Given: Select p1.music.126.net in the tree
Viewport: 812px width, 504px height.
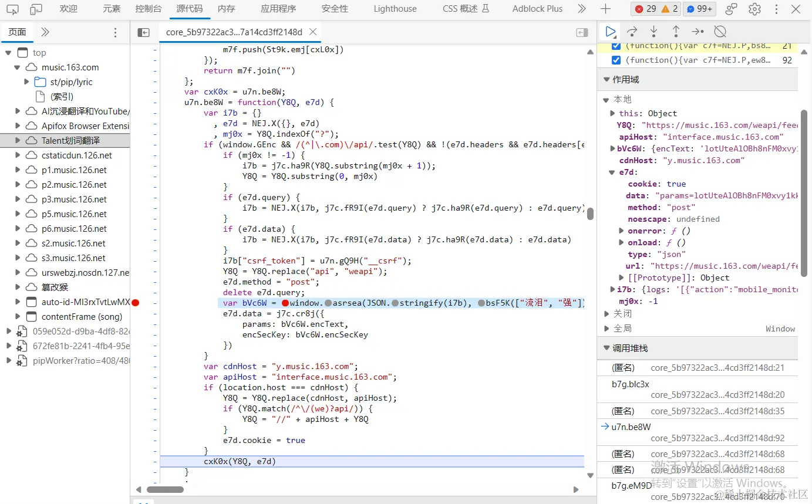Looking at the screenshot, I should click(x=74, y=170).
